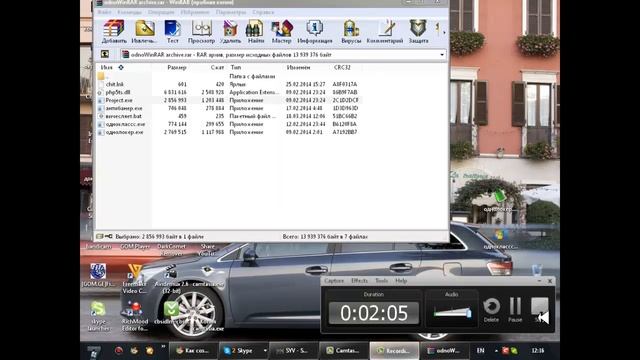Select the Project.exe file row
The height and width of the screenshot is (360, 640).
229,100
